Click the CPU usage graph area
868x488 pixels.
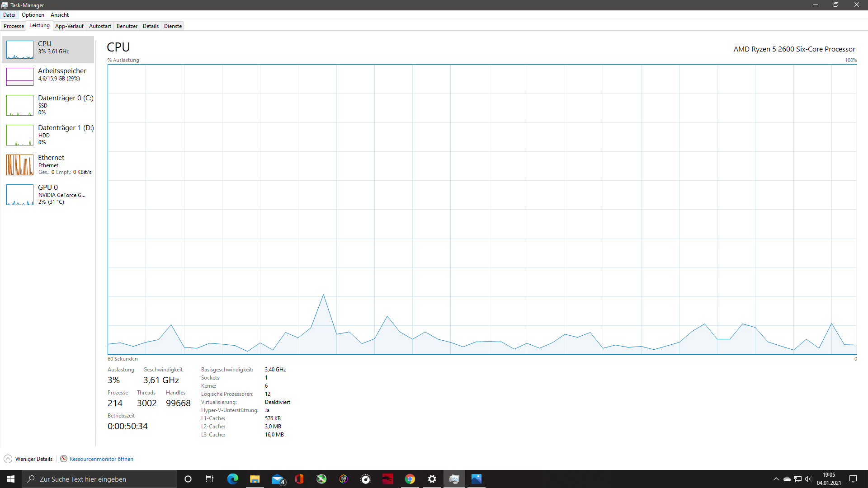point(481,208)
